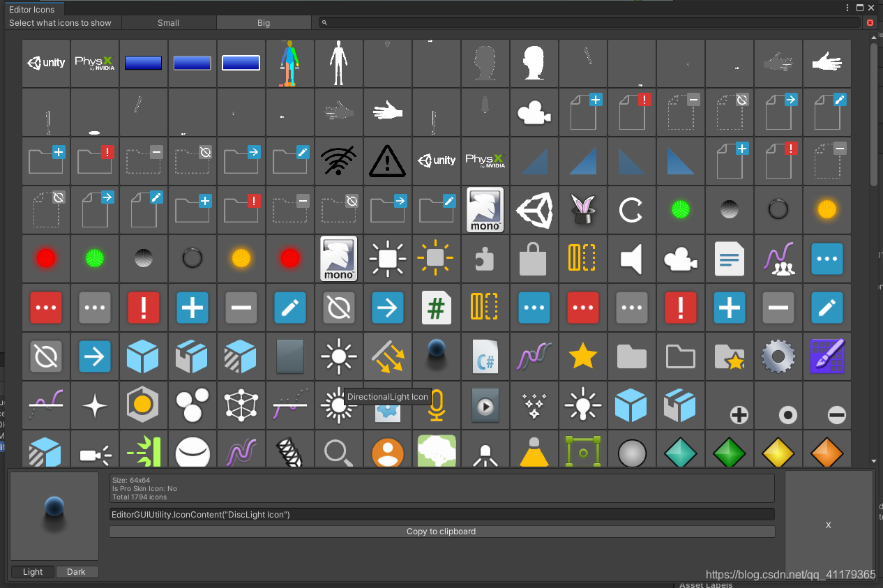The width and height of the screenshot is (883, 588).
Task: Select the DirectionalLight icon with yellow arrows
Action: (x=387, y=356)
